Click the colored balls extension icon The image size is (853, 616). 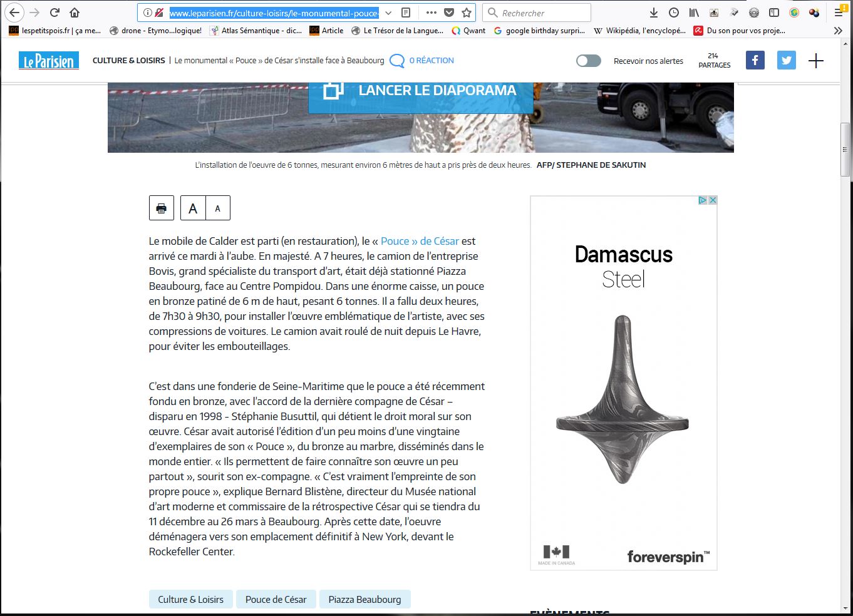tap(814, 13)
